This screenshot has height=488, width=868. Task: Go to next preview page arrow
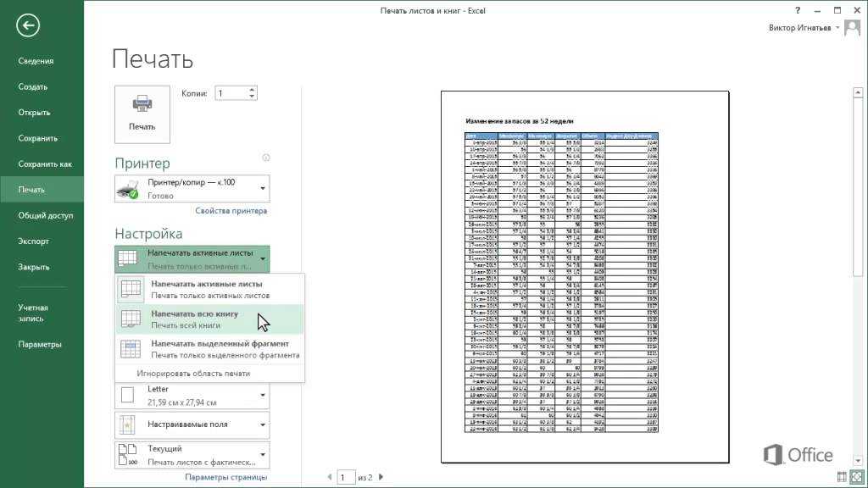click(x=381, y=477)
